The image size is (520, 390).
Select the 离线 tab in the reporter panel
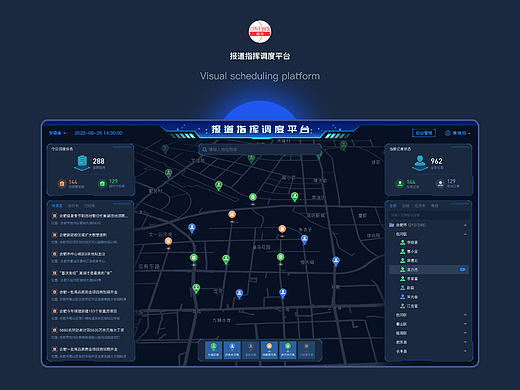[x=435, y=206]
